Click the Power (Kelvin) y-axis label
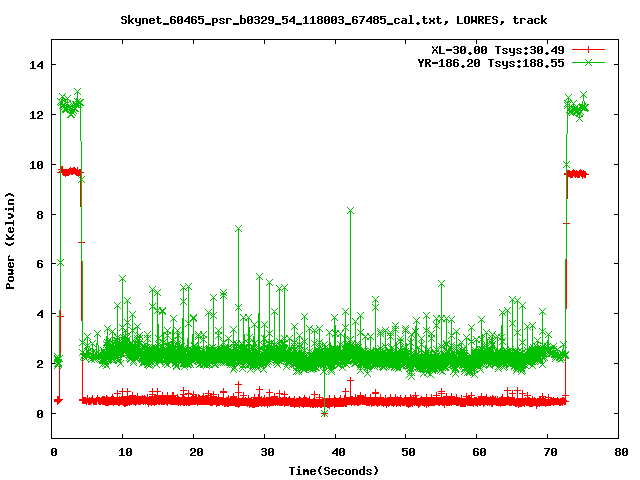This screenshot has width=640, height=480. click(10, 241)
